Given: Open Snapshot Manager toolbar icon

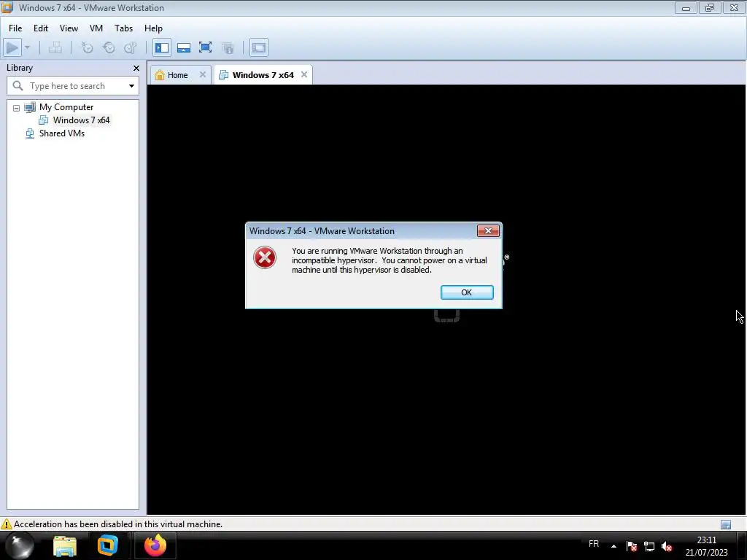Looking at the screenshot, I should (x=130, y=47).
